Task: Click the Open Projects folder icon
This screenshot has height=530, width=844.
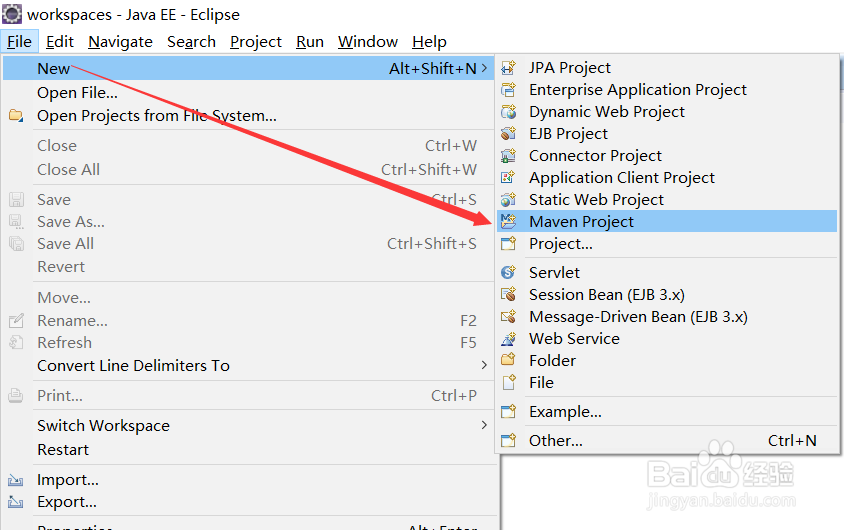Action: click(16, 115)
